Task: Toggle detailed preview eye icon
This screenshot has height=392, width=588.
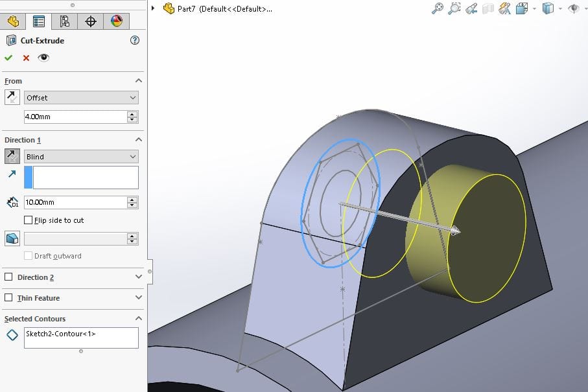Action: [x=43, y=58]
